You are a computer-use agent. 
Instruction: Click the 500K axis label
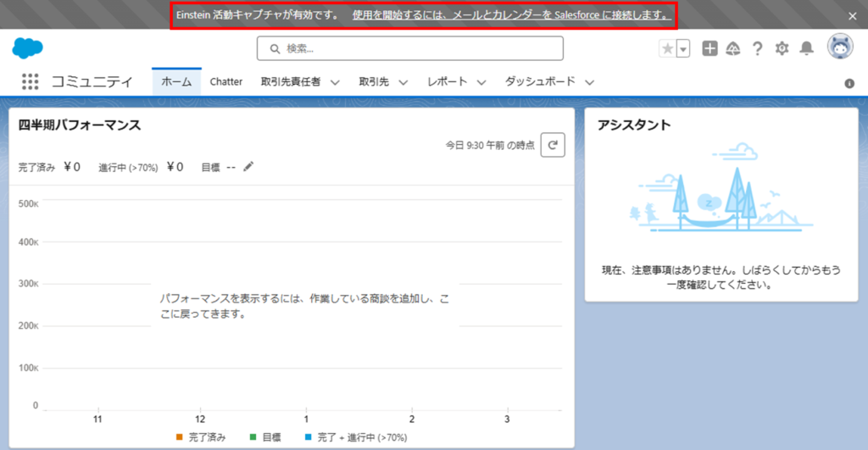28,203
